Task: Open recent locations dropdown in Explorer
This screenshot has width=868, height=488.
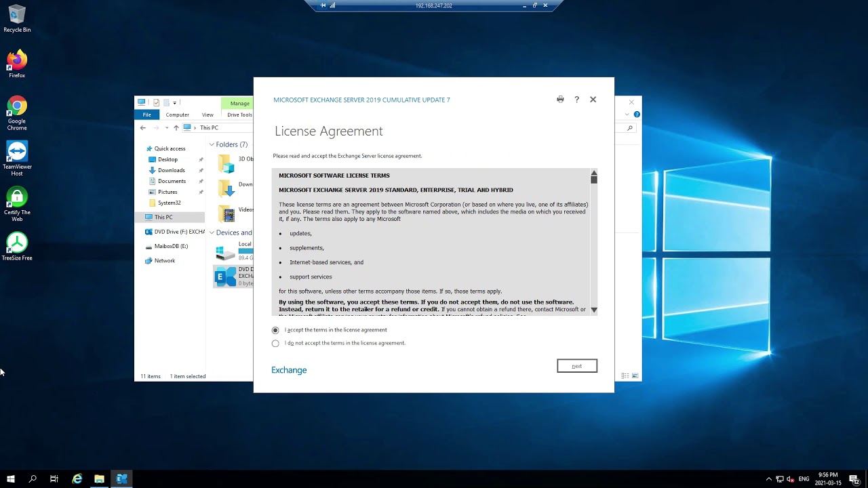Action: click(x=166, y=127)
